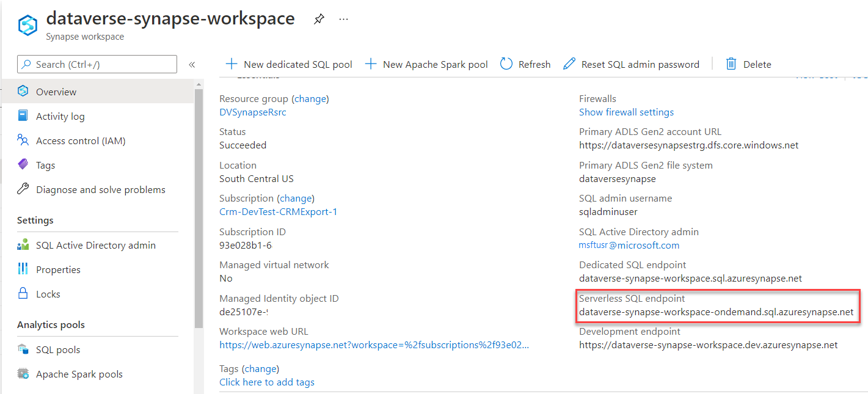Select SQL Active Directory admin
This screenshot has height=394, width=868.
23,244
